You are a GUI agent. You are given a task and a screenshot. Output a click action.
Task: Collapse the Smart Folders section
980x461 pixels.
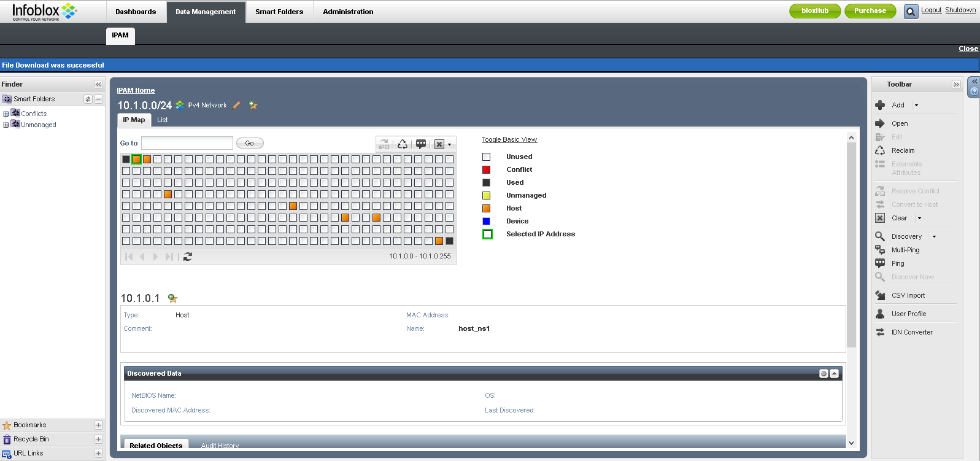coord(98,99)
